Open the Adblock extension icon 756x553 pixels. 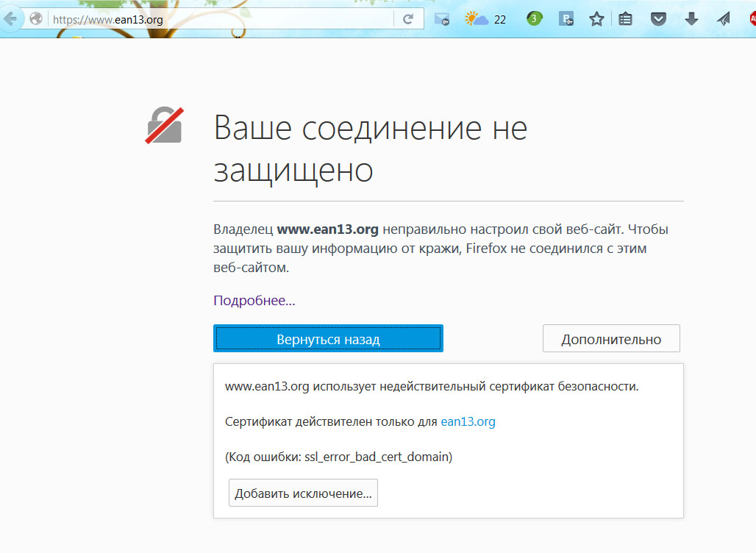pyautogui.click(x=752, y=19)
